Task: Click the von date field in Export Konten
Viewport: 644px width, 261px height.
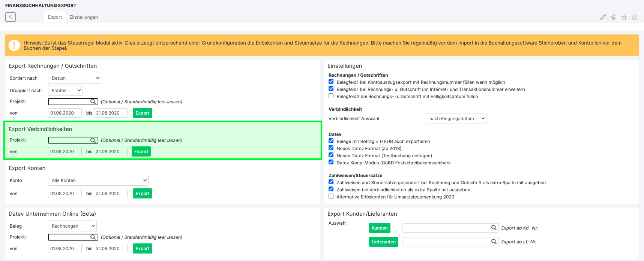Action: (65, 194)
